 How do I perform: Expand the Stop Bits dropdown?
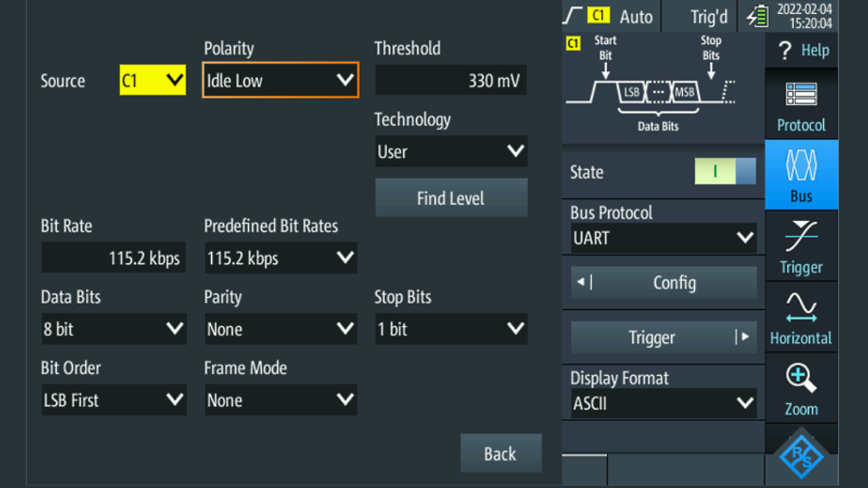(x=451, y=329)
